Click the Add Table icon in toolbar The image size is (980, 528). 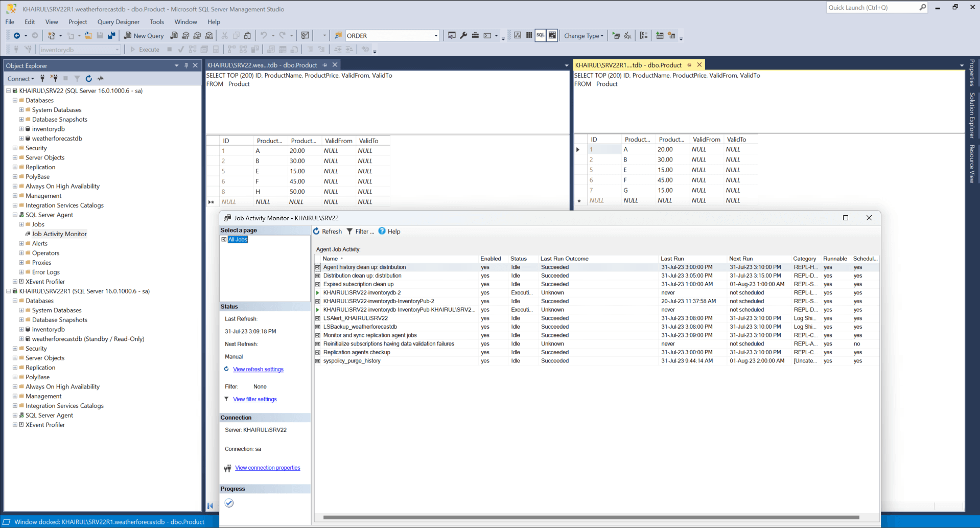(x=660, y=36)
